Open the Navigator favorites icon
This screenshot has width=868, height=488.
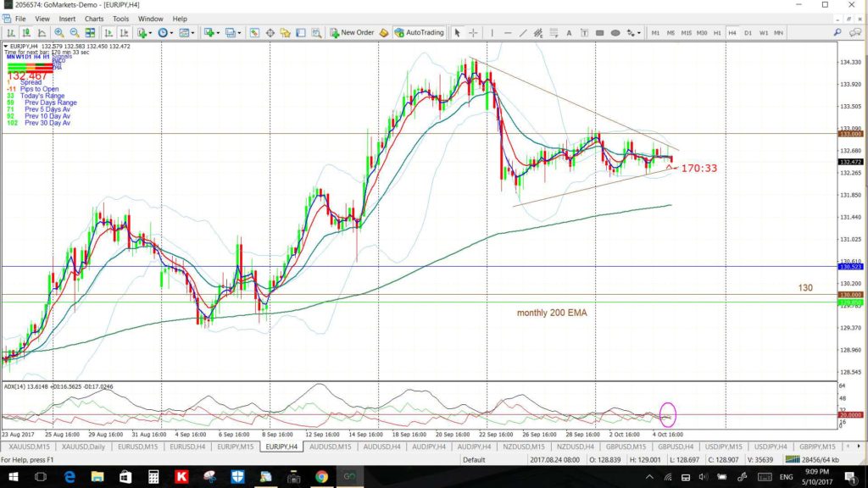point(285,33)
